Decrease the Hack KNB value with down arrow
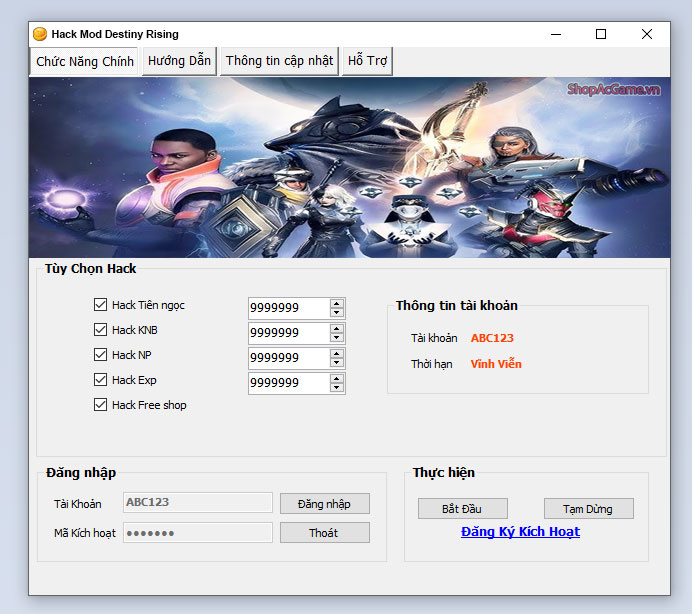This screenshot has height=616, width=693. pos(337,338)
